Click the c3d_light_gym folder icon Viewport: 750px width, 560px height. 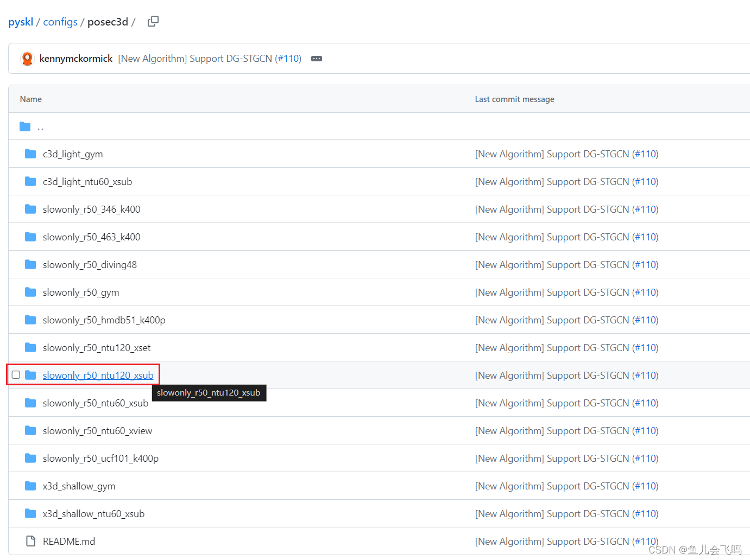tap(30, 154)
